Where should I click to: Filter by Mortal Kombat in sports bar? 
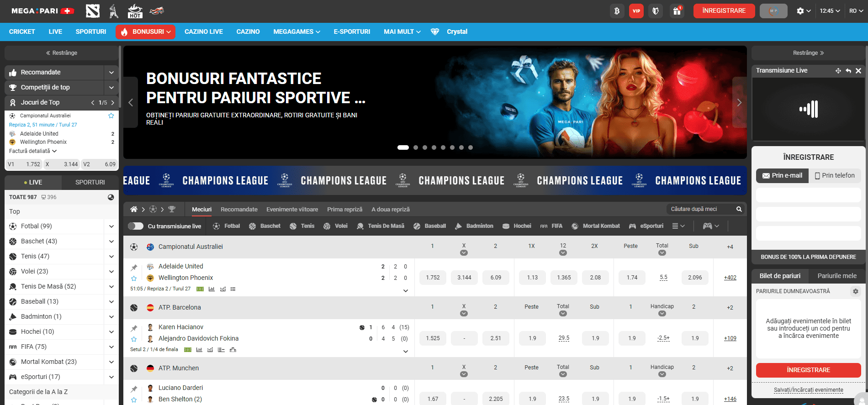(x=595, y=226)
